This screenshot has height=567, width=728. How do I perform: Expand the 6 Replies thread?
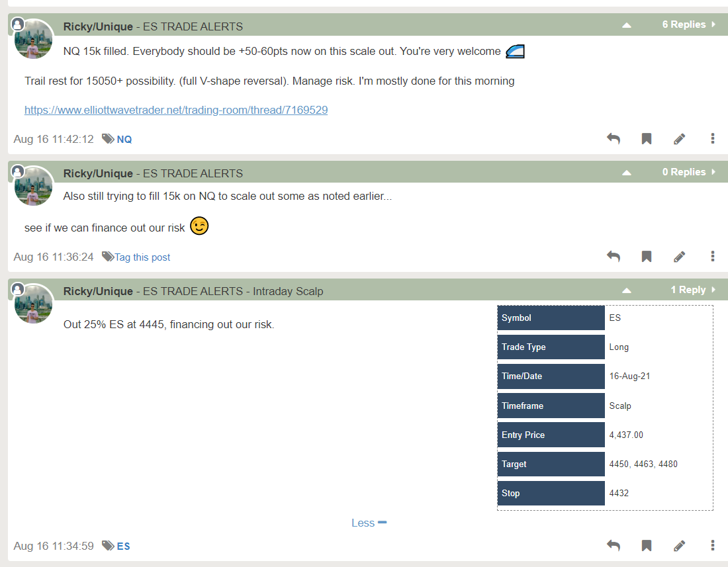click(x=688, y=24)
